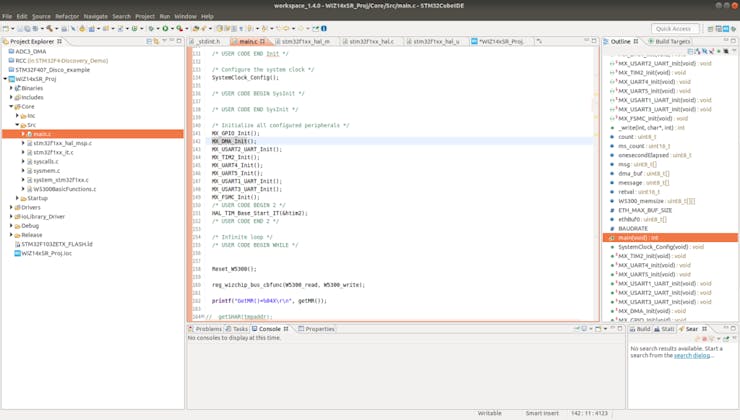Expand the Debug folder

11,226
